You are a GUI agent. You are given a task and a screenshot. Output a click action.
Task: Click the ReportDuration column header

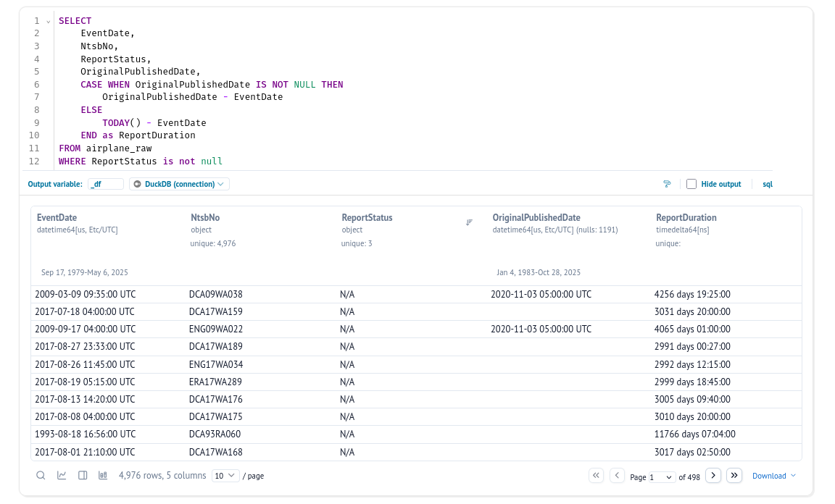pos(686,217)
